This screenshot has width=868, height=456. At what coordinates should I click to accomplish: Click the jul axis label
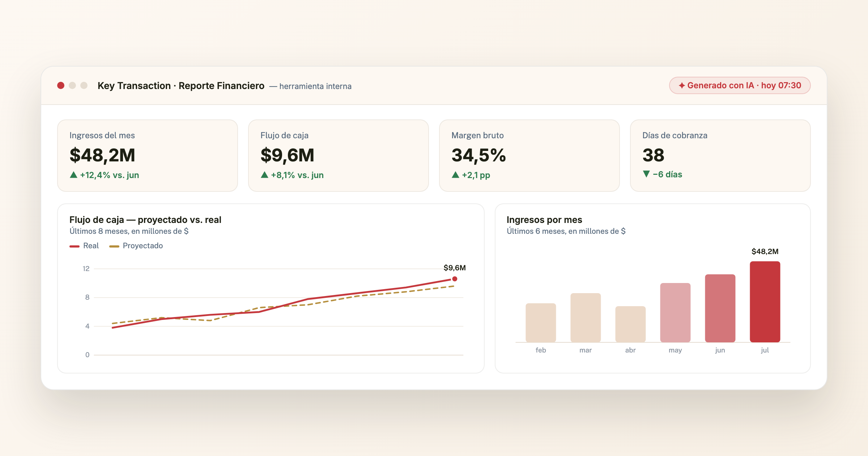click(765, 350)
